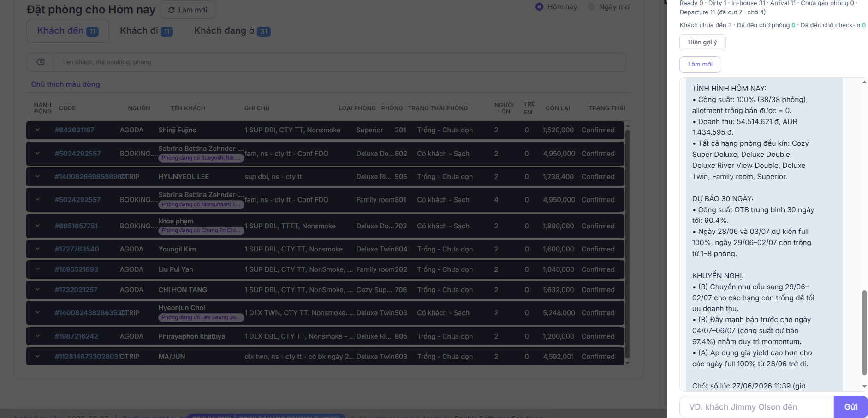Screen dimensions: 868x418
Task: Select the Ngày mai radio option
Action: click(x=591, y=7)
